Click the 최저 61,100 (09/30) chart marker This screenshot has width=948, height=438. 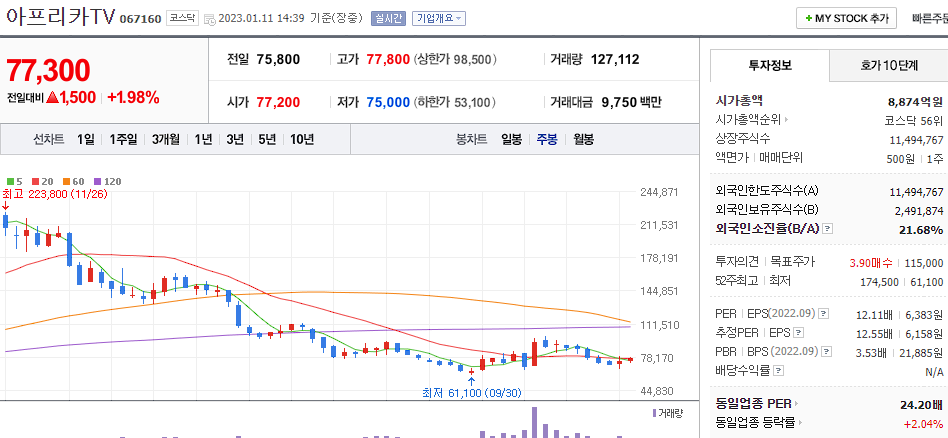click(472, 393)
